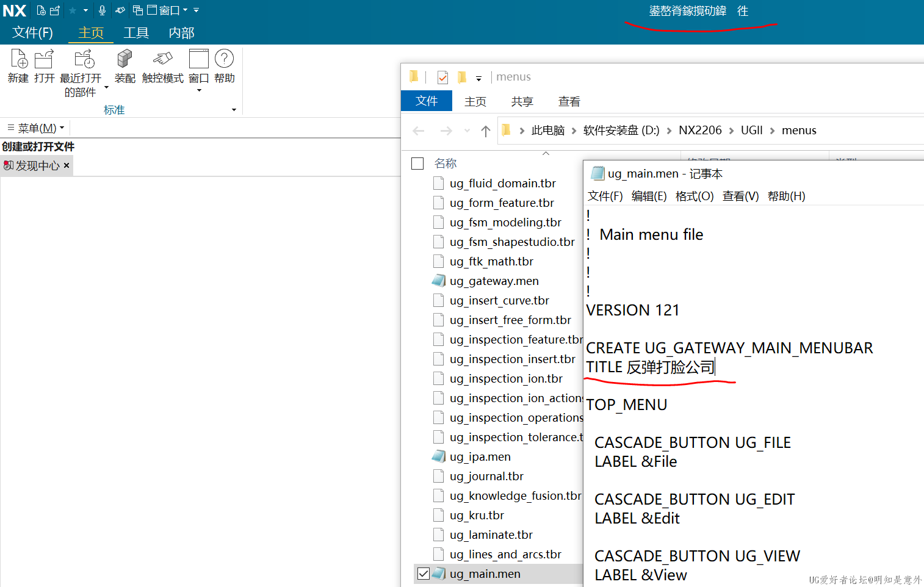
Task: Switch to the NX 工具 tab
Action: [136, 32]
